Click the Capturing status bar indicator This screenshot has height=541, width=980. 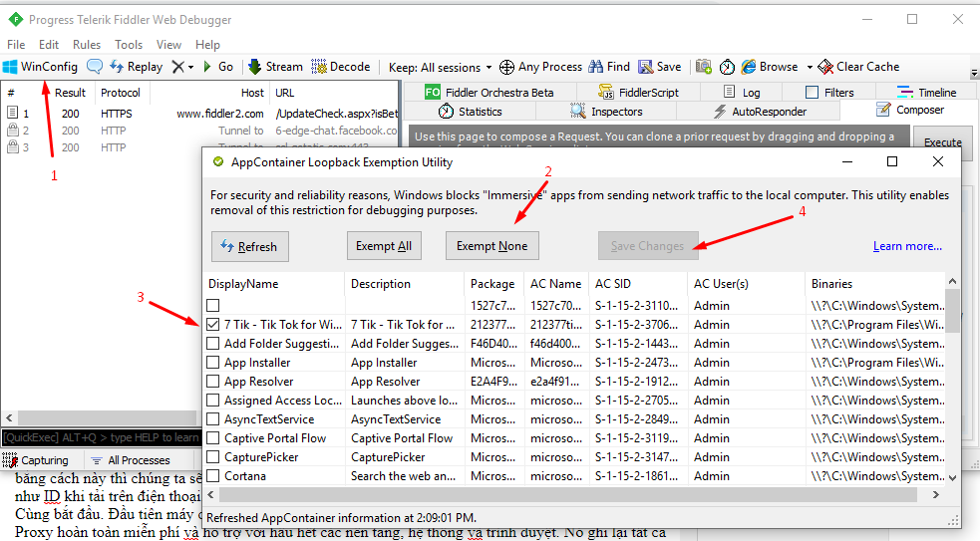[x=36, y=460]
